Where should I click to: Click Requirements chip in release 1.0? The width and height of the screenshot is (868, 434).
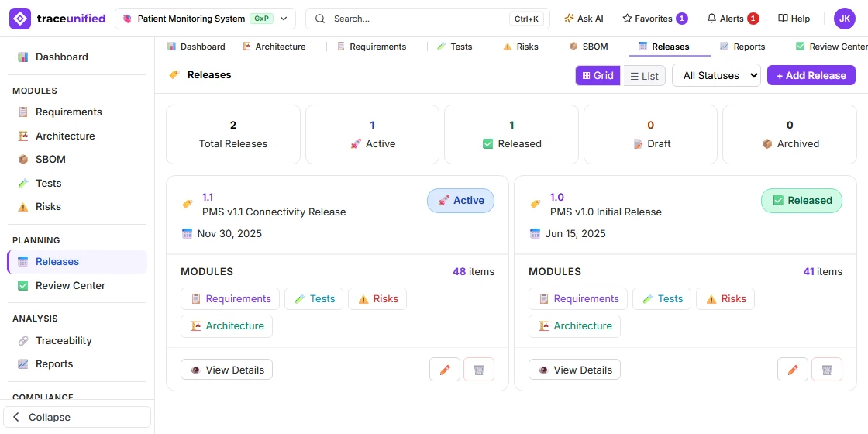click(578, 299)
